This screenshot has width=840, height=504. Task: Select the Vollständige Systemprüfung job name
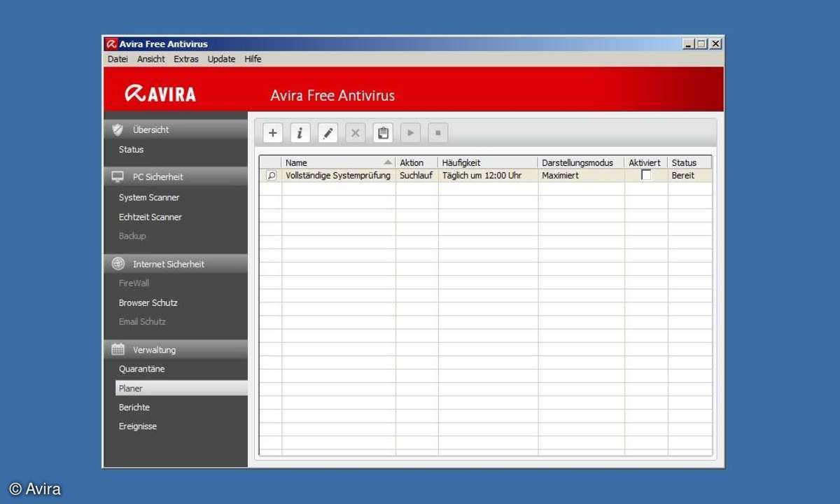tap(338, 176)
